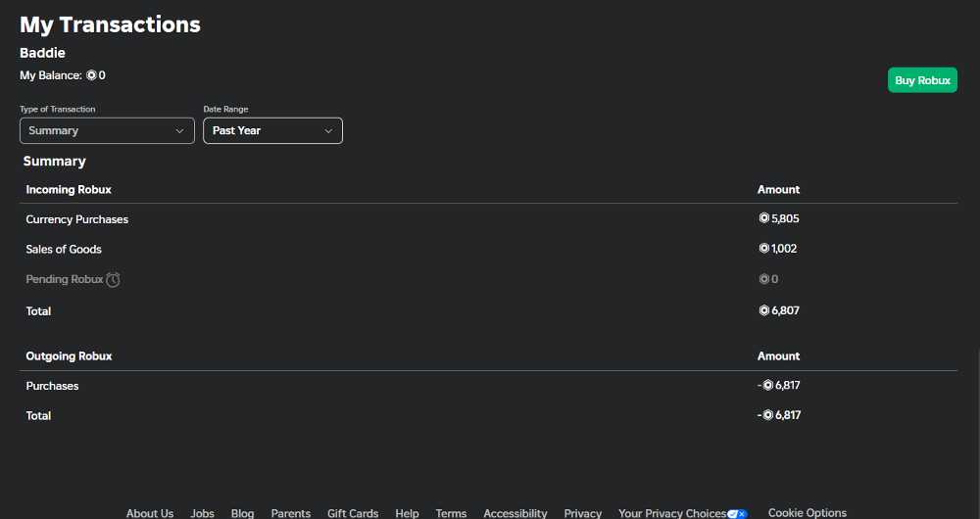Click the Robux icon next to My Balance
The width and height of the screenshot is (980, 519).
pyautogui.click(x=91, y=75)
